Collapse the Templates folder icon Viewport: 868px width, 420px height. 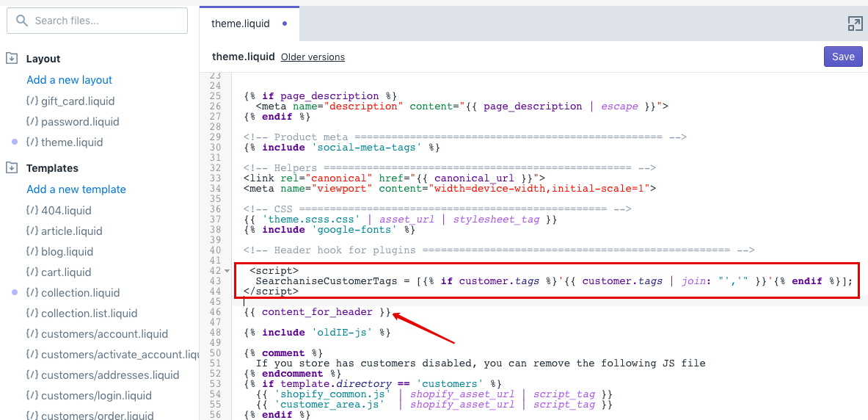[11, 167]
